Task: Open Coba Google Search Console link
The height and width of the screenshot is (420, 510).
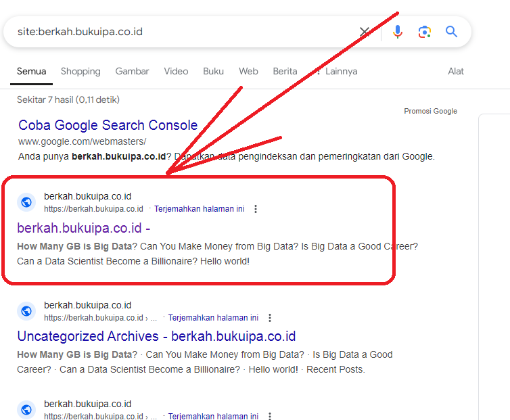Action: point(108,125)
